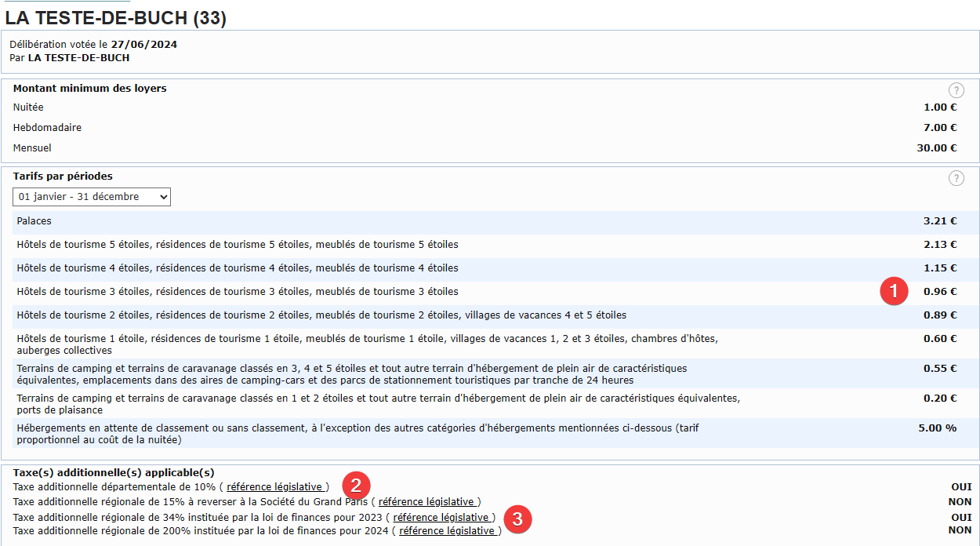This screenshot has width=980, height=546.
Task: Click red marker number 2
Action: (355, 484)
